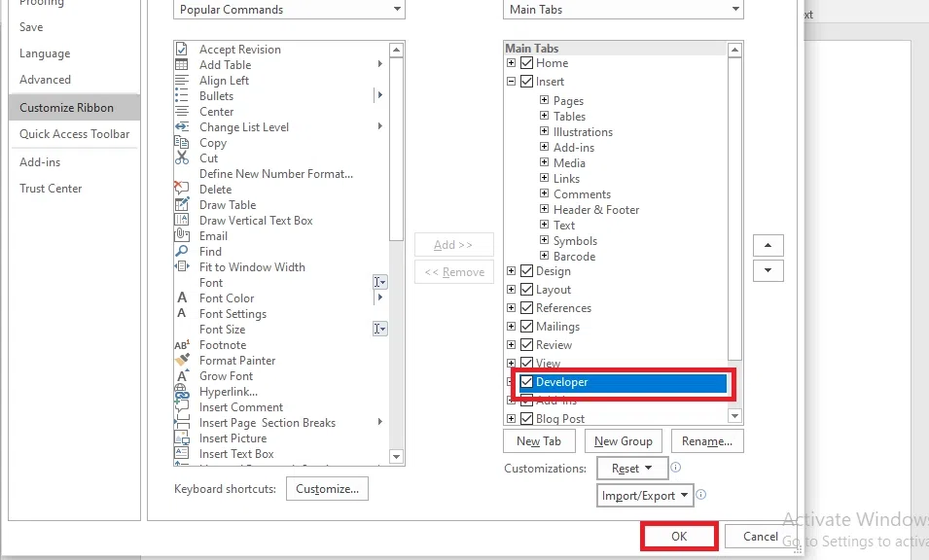The height and width of the screenshot is (560, 929).
Task: Click the Find magnifier icon
Action: (181, 251)
